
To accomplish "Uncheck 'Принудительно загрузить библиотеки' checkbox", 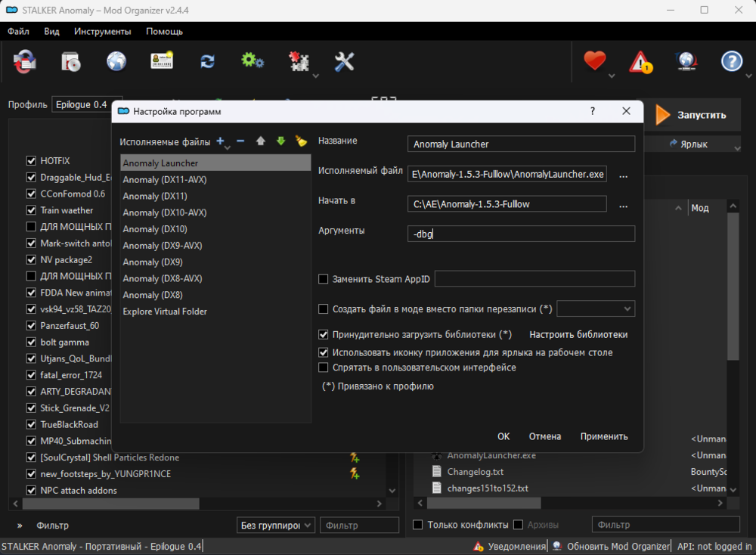I will pyautogui.click(x=324, y=334).
